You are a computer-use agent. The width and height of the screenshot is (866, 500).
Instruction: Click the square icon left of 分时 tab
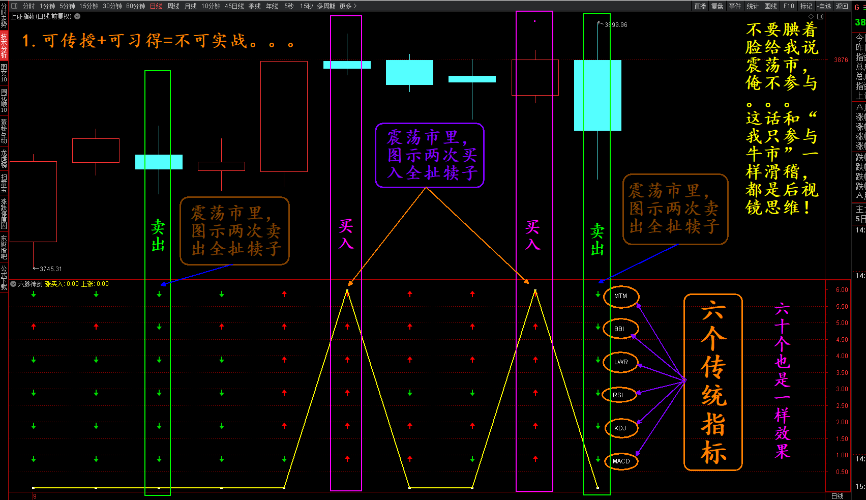pyautogui.click(x=14, y=6)
